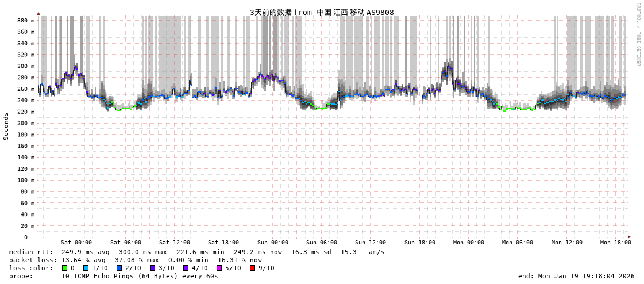644x284 pixels.
Task: Click the red 9/10 loss swatch
Action: pos(252,268)
